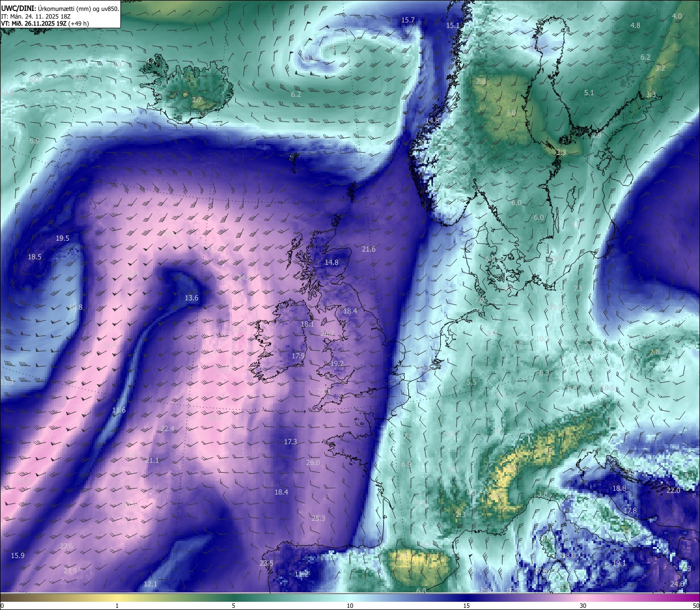Click the 22.4 value southwest of Ireland
The height and width of the screenshot is (610, 700).
pyautogui.click(x=168, y=429)
